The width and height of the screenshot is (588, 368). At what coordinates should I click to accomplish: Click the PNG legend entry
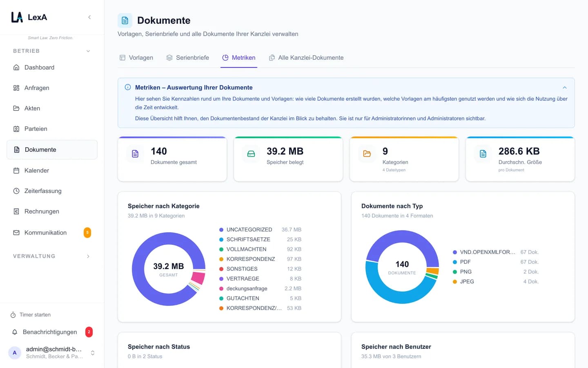[x=496, y=272]
